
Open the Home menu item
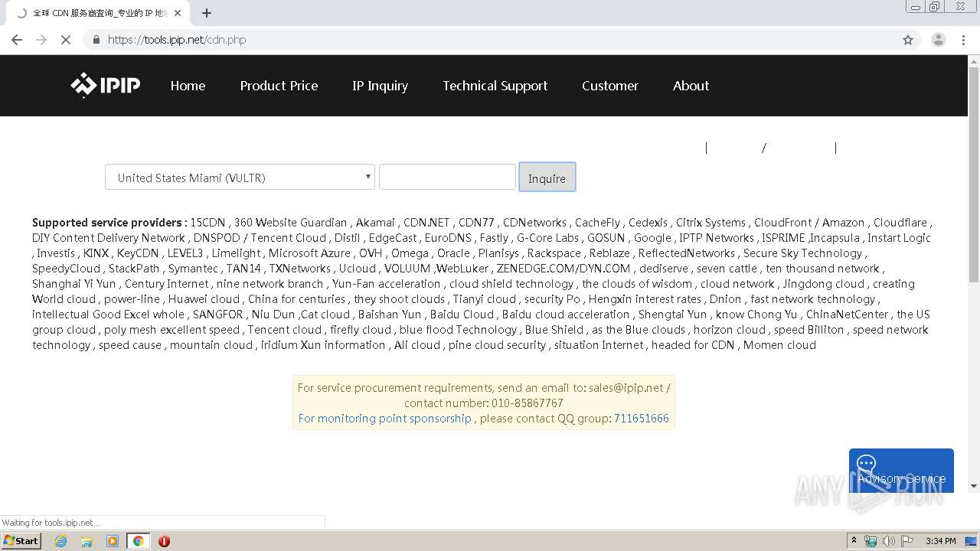coord(188,86)
